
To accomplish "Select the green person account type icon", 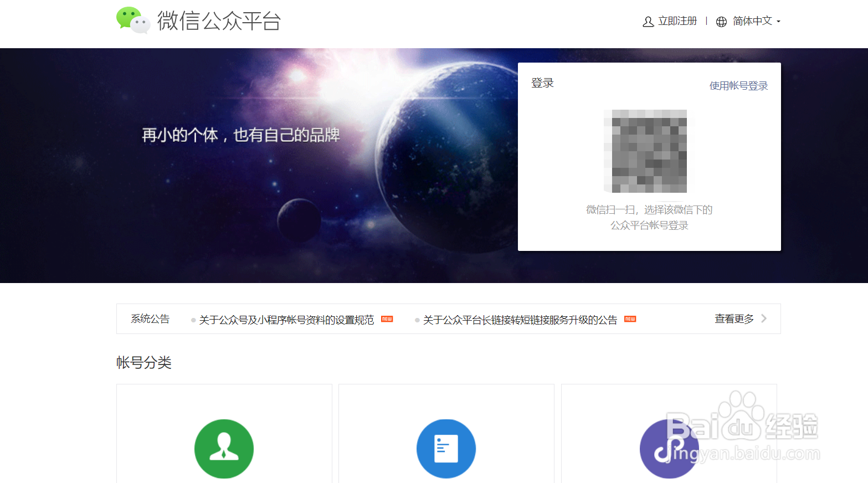I will click(x=224, y=449).
